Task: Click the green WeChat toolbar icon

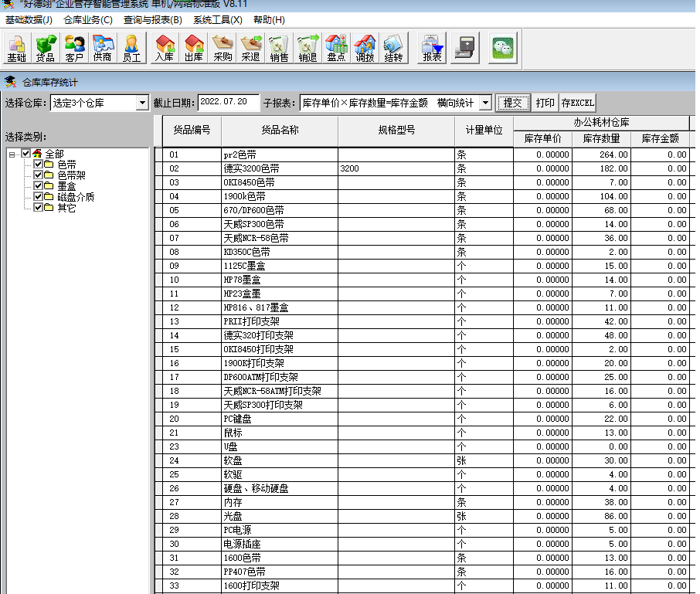Action: (x=503, y=48)
